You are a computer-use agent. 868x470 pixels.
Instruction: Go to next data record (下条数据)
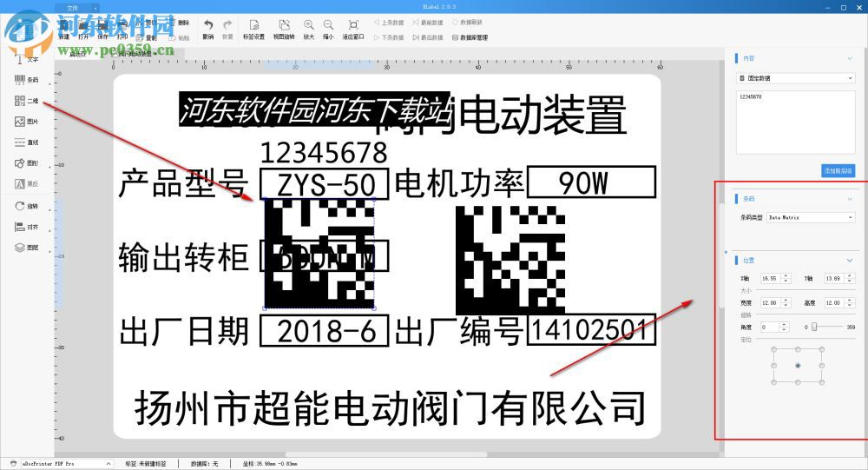tap(389, 37)
